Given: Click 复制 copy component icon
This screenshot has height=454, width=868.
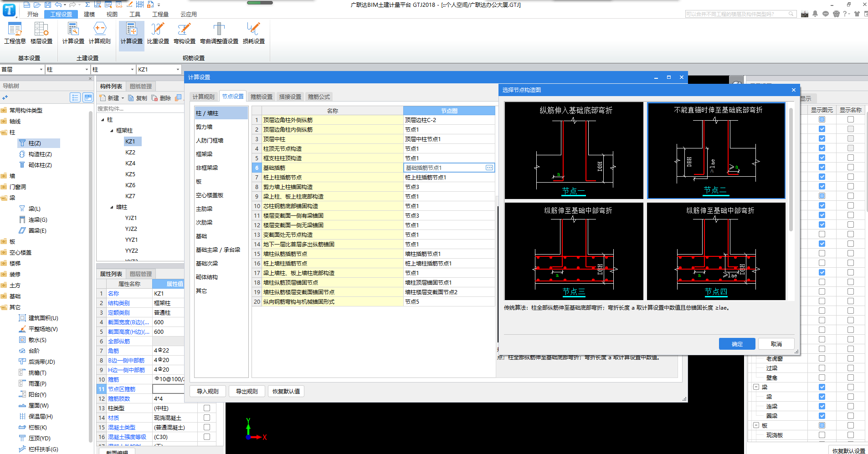Looking at the screenshot, I should [131, 98].
